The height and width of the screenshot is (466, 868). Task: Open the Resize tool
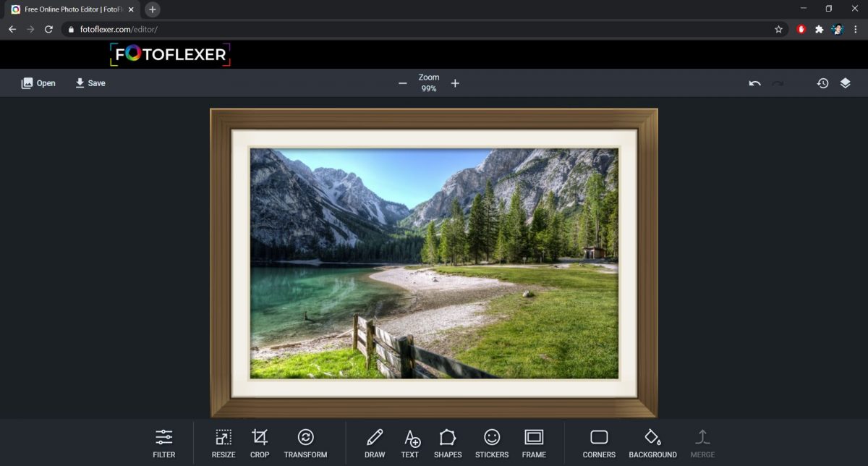tap(223, 442)
